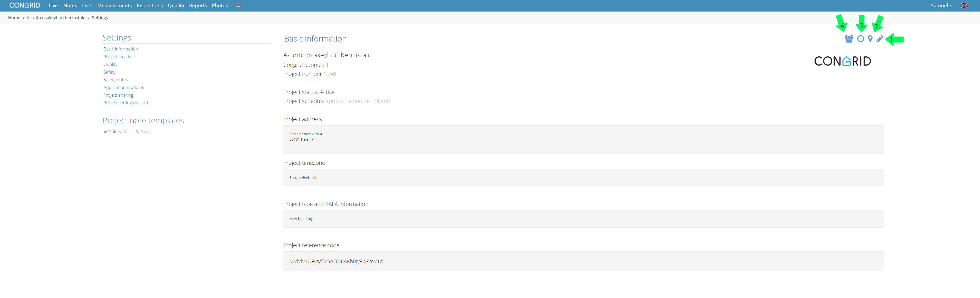Select the checkmark beside the Safety template

105,131
